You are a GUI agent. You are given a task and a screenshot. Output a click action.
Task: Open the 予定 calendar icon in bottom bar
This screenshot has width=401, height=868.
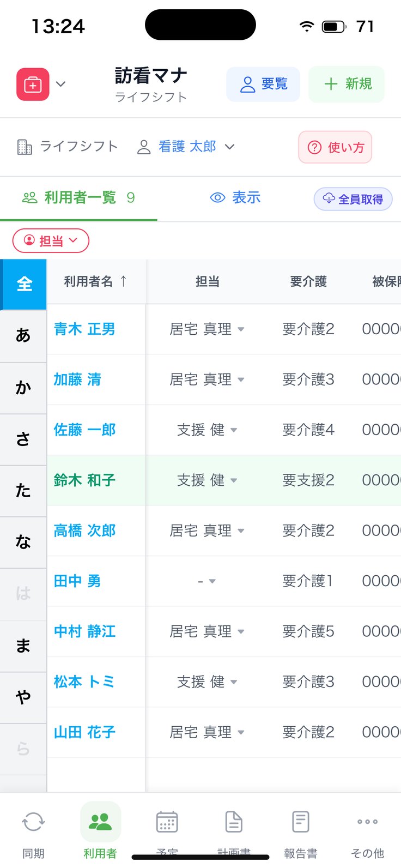click(x=167, y=822)
